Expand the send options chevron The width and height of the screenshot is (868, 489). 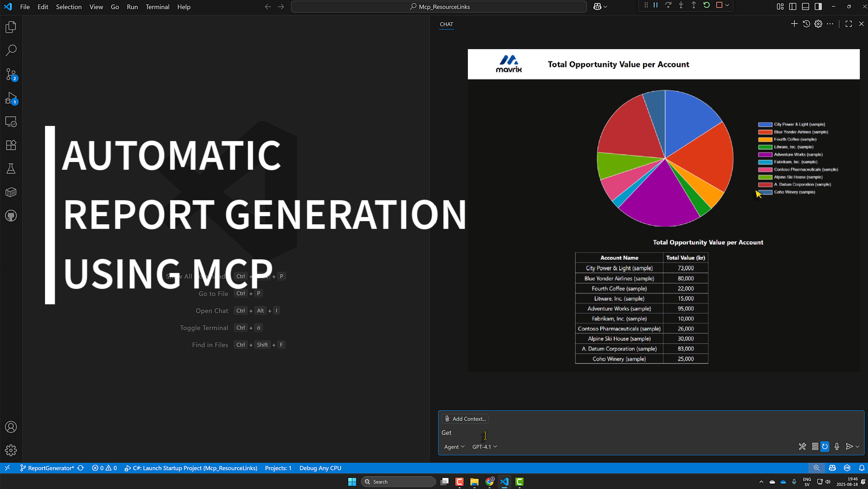pyautogui.click(x=858, y=447)
